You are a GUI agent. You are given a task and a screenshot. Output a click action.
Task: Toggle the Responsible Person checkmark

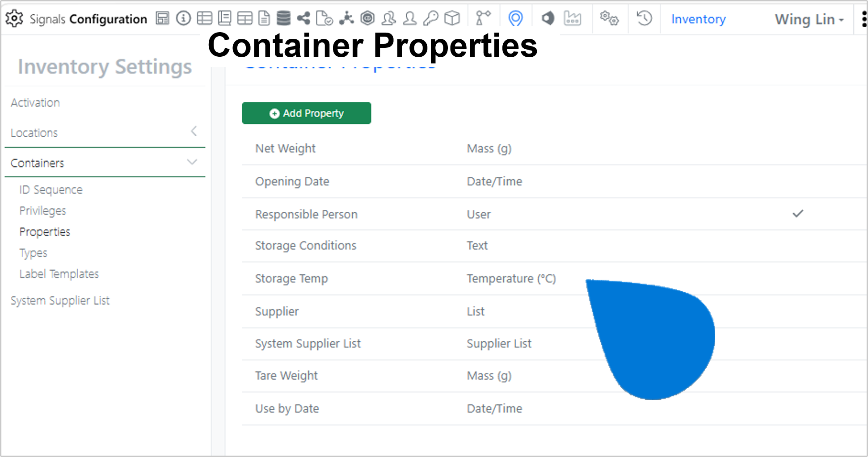[x=798, y=214]
